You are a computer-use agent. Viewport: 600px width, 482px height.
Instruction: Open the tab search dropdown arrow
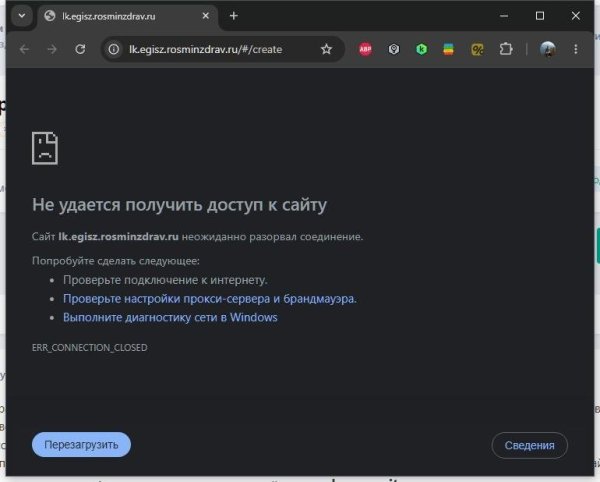pos(22,16)
